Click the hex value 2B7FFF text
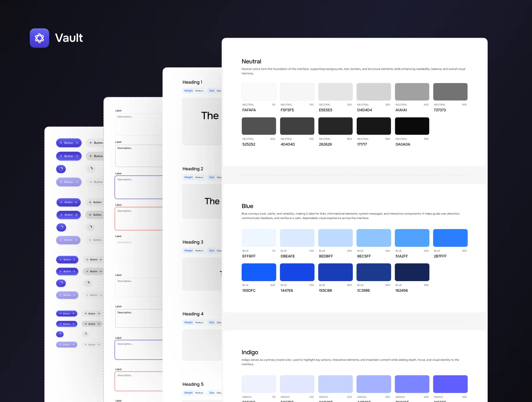The image size is (532, 402). pos(440,256)
